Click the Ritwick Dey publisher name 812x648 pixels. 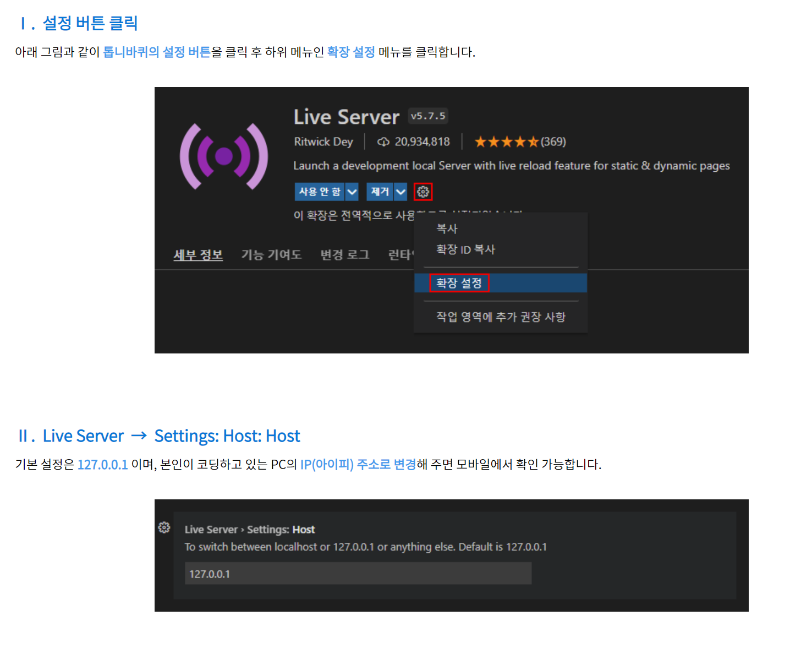click(x=323, y=142)
